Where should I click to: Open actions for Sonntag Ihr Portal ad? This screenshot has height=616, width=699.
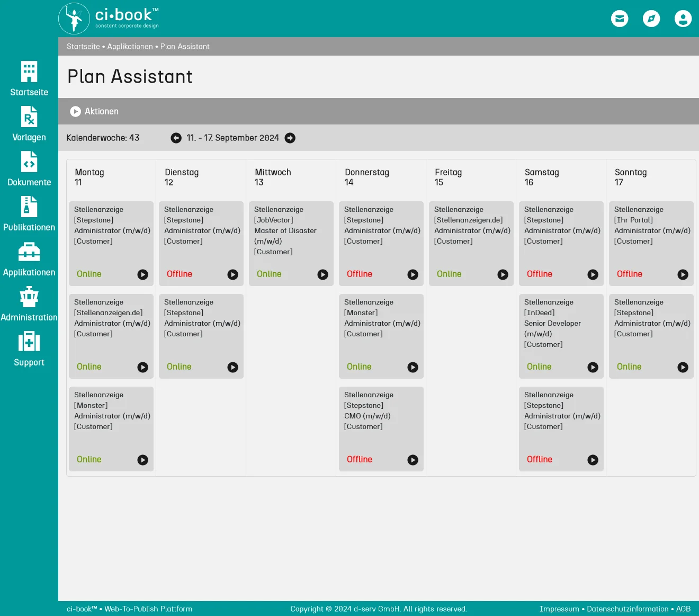pyautogui.click(x=683, y=274)
